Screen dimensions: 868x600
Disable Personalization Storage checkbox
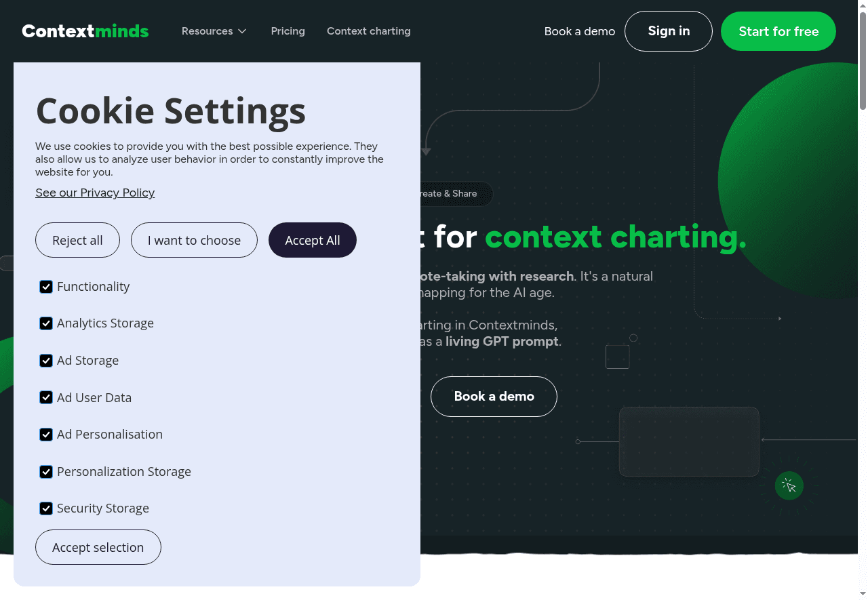(46, 471)
